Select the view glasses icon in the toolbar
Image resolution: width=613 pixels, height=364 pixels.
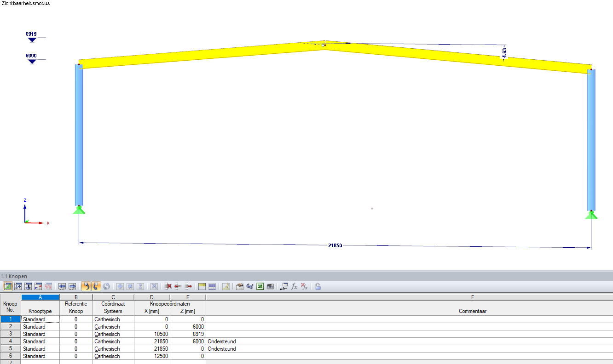249,286
